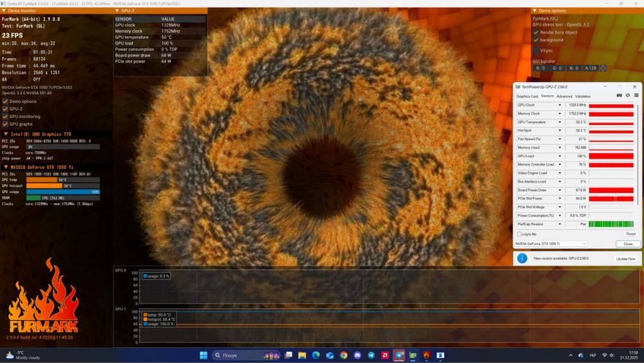Open the GPU Clock sensor dropdown arrow

tap(560, 105)
